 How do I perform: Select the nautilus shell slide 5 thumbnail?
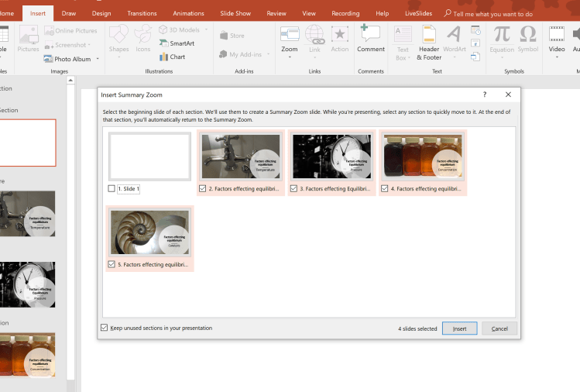point(151,232)
